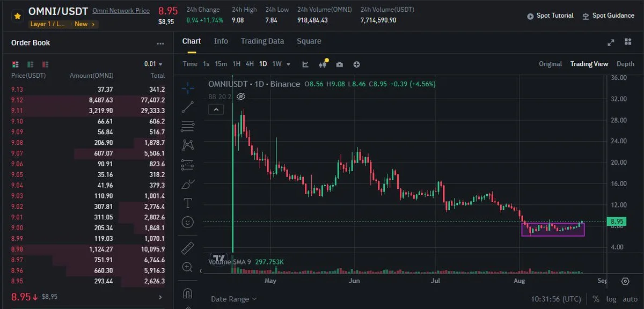Expand the Layer 1 / New tags chevron
The image size is (644, 309).
[94, 24]
